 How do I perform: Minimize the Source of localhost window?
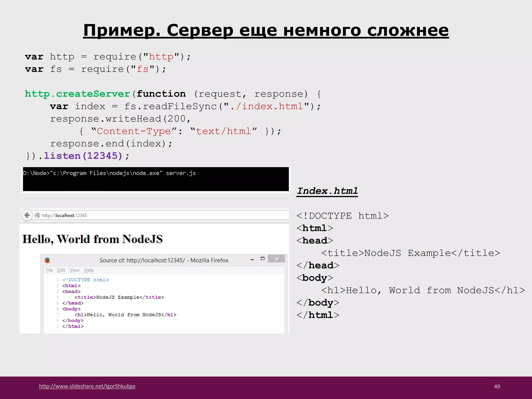tap(252, 259)
